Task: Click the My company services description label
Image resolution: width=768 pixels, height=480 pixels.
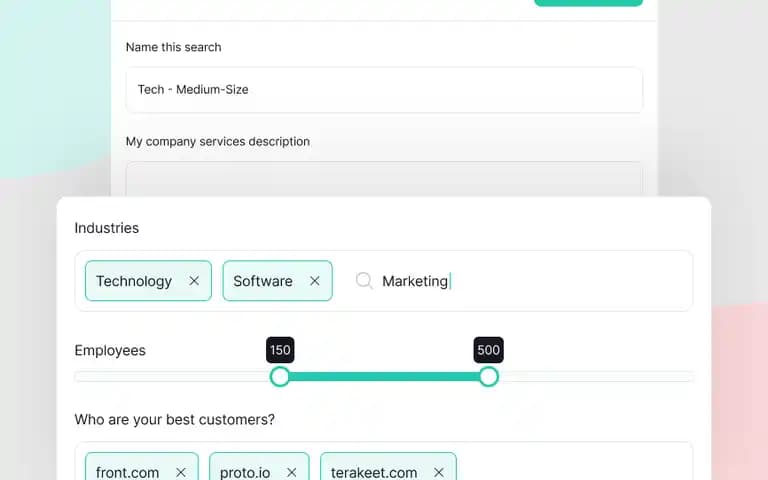Action: pos(218,142)
